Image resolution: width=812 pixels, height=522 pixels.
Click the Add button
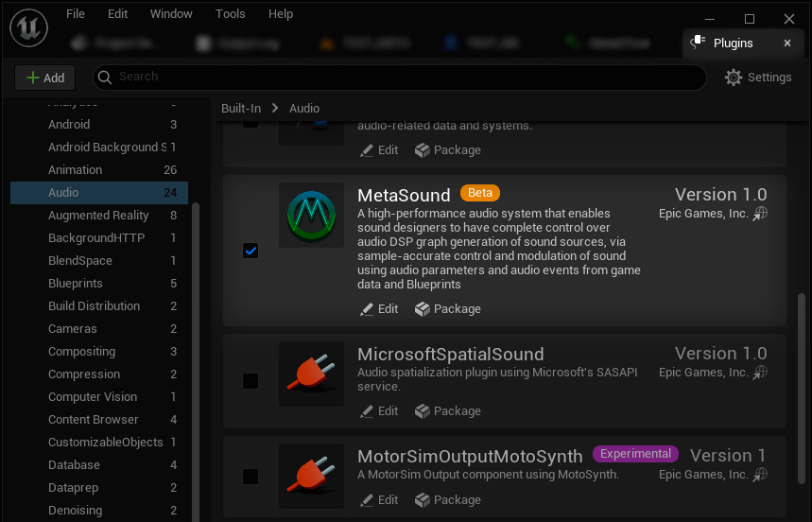(44, 78)
